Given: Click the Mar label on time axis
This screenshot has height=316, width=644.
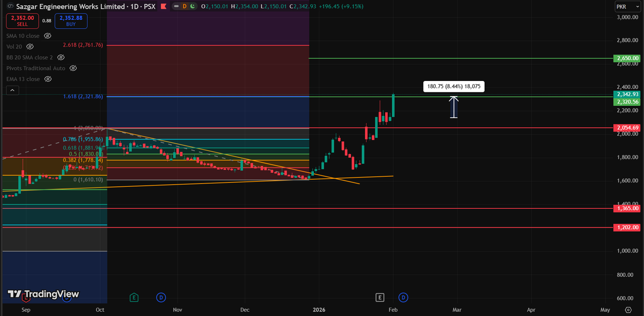Looking at the screenshot, I should click(457, 310).
